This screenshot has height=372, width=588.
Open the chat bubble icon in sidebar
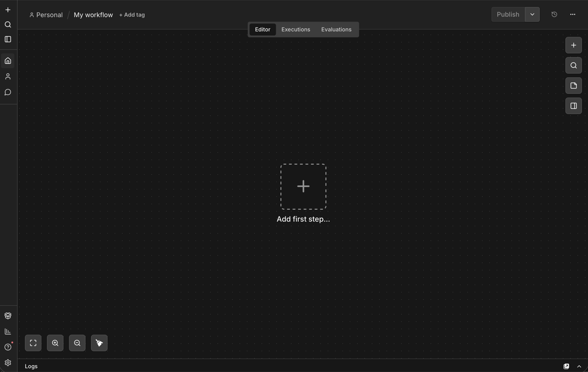8,92
